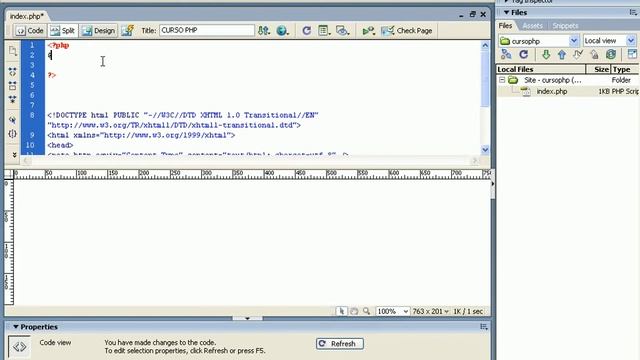The width and height of the screenshot is (640, 360).
Task: Select the Zoom tool magnifier
Action: [x=367, y=311]
